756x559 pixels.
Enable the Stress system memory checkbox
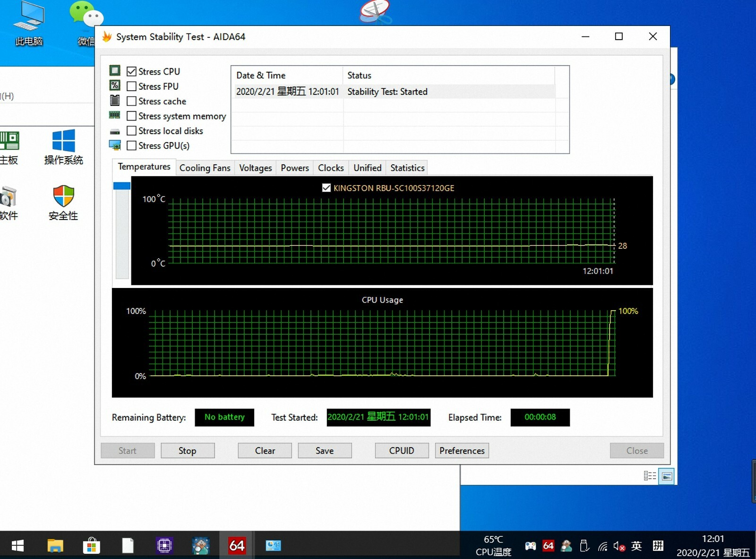[x=131, y=116]
